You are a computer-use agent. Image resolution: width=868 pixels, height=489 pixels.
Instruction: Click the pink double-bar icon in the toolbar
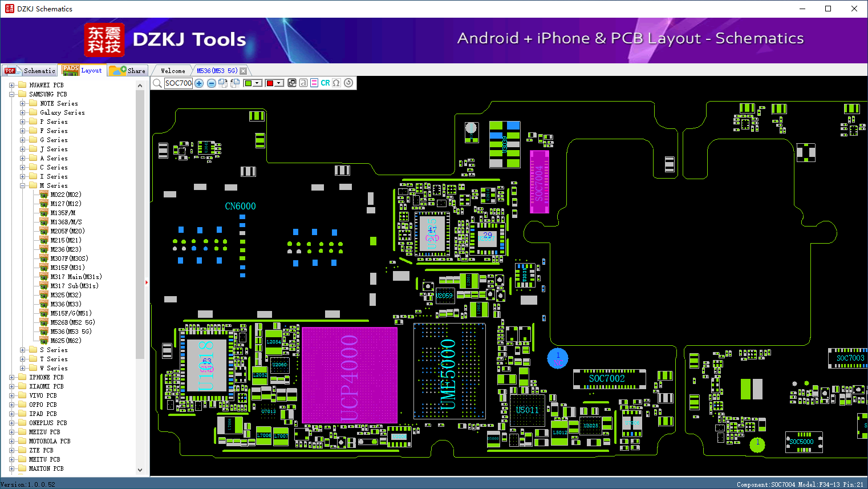[x=314, y=83]
